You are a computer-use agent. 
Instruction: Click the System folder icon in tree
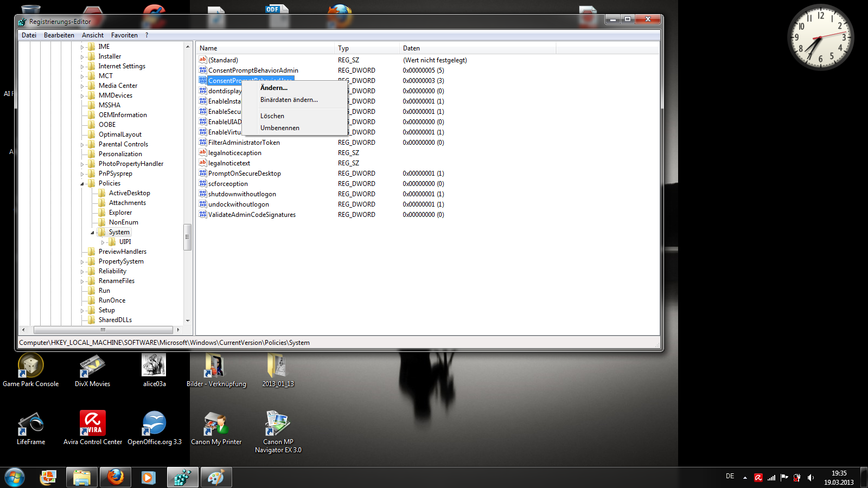102,232
